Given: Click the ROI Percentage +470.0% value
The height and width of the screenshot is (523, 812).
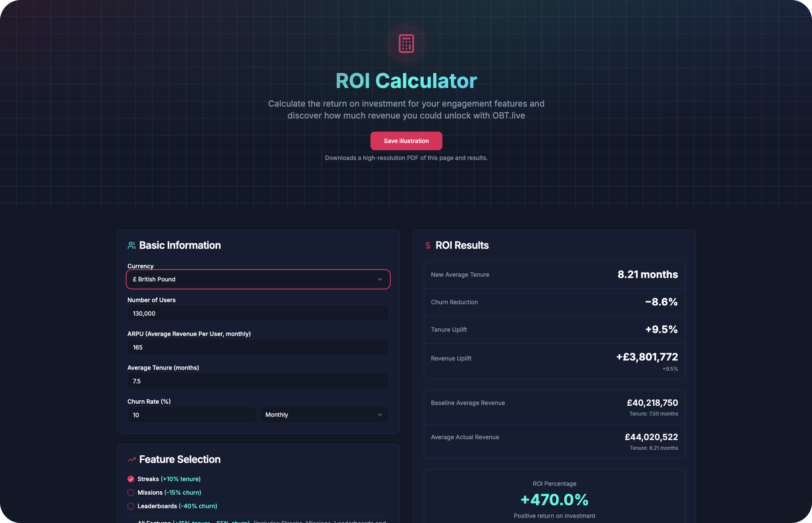Looking at the screenshot, I should pos(554,500).
